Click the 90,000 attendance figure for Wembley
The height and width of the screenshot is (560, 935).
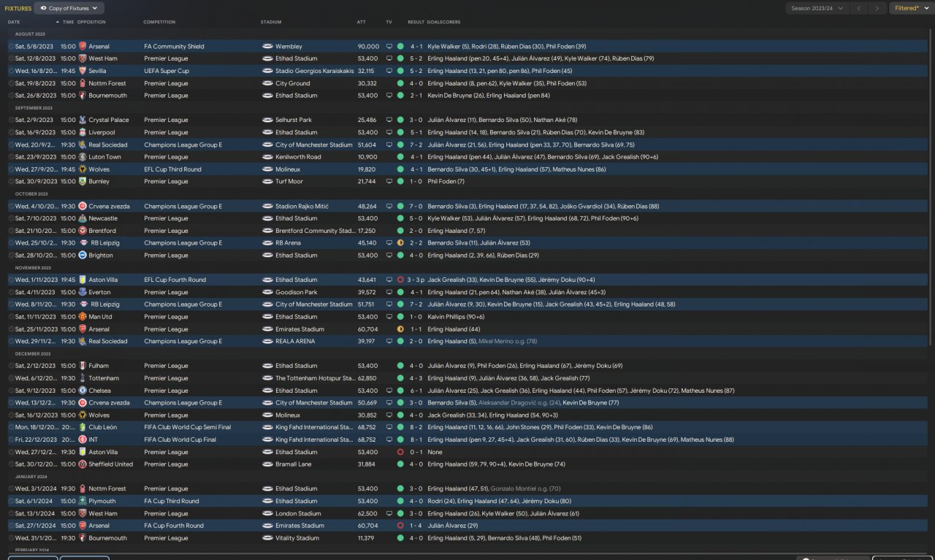tap(368, 47)
